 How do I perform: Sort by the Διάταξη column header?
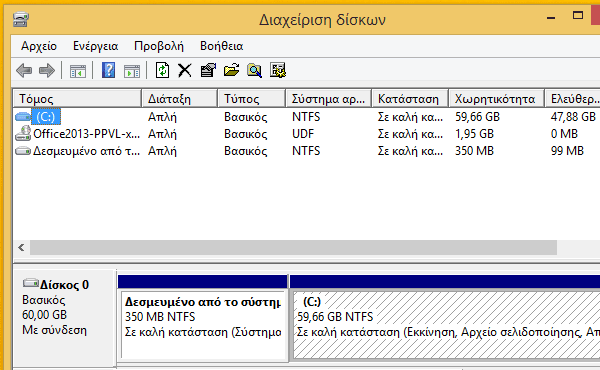(x=179, y=99)
